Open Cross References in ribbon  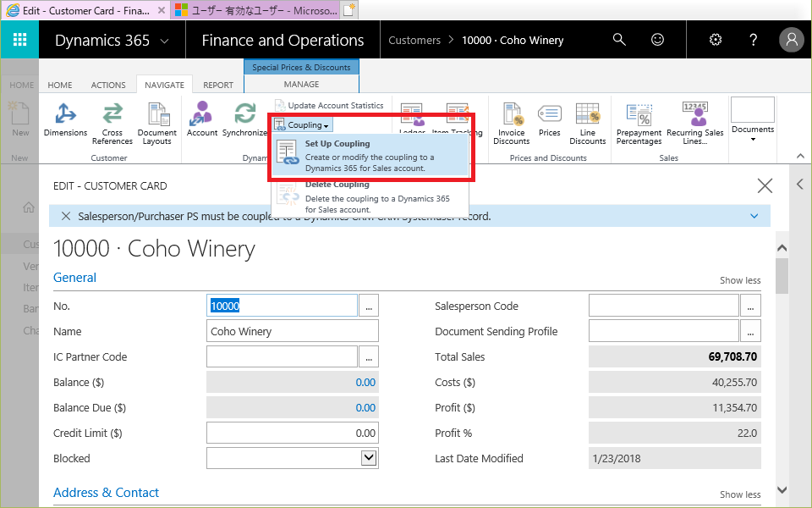(x=112, y=124)
